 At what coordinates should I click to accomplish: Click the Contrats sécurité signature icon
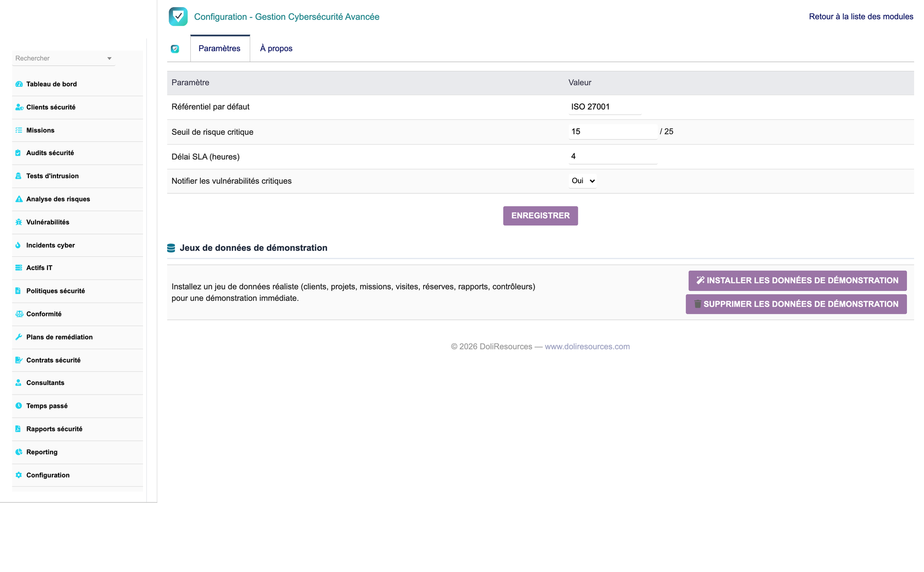point(19,360)
